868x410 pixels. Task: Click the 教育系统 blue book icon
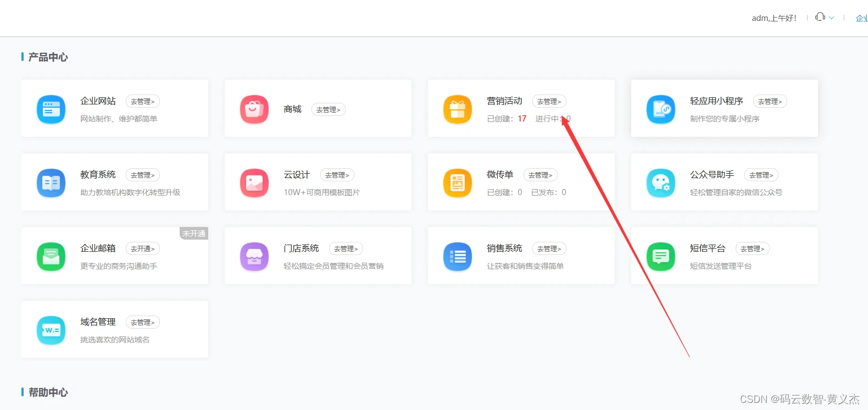(x=51, y=183)
